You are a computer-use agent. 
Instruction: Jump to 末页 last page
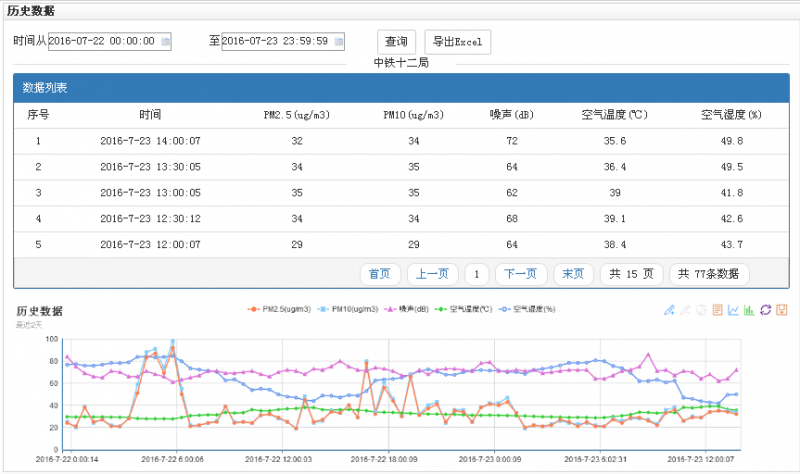click(573, 274)
